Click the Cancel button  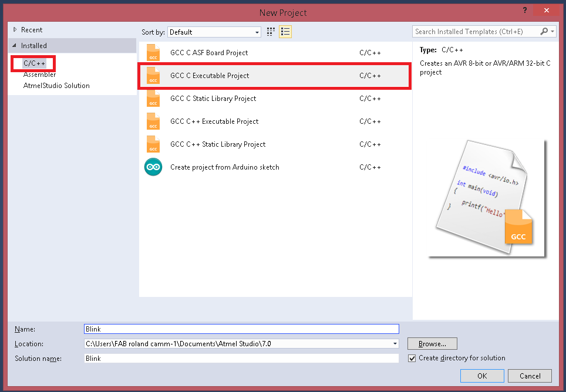point(530,376)
